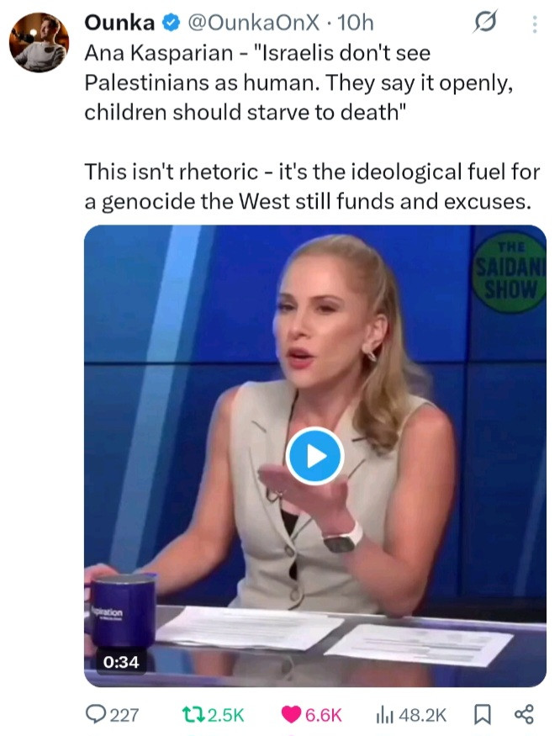560x736 pixels.
Task: Open Ounka's profile avatar picture
Action: click(x=39, y=42)
